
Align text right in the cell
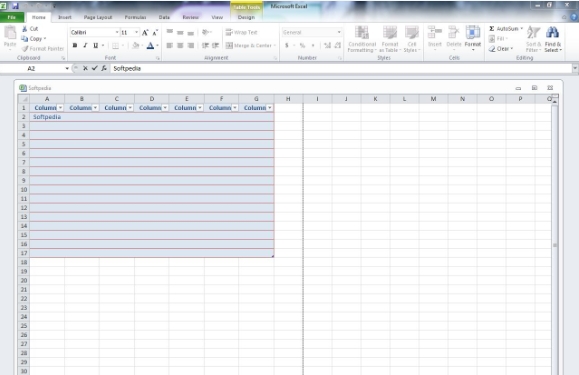pyautogui.click(x=191, y=45)
